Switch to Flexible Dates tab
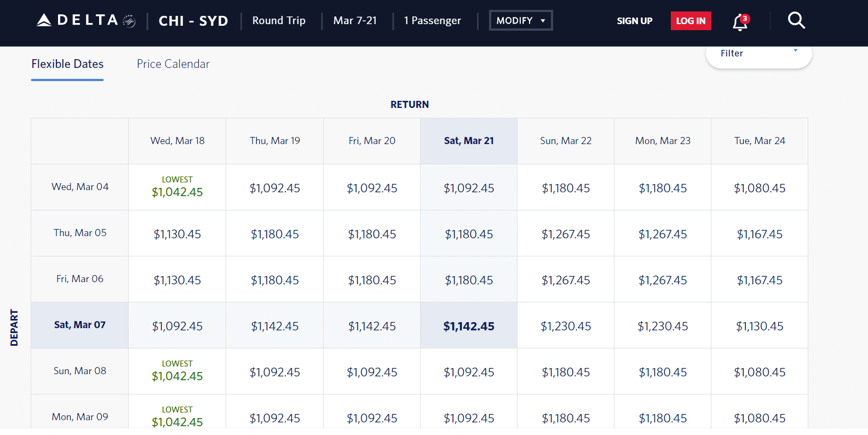Viewport: 868px width, 435px height. (67, 64)
